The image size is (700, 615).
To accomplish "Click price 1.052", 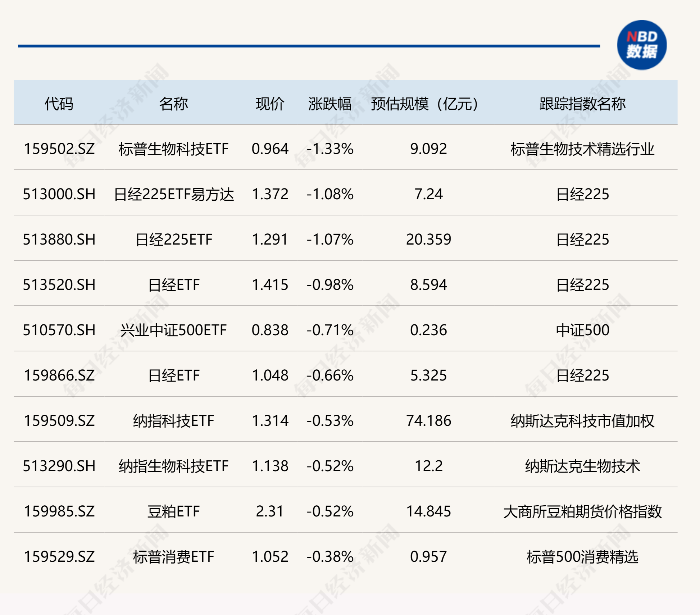I will tap(270, 557).
